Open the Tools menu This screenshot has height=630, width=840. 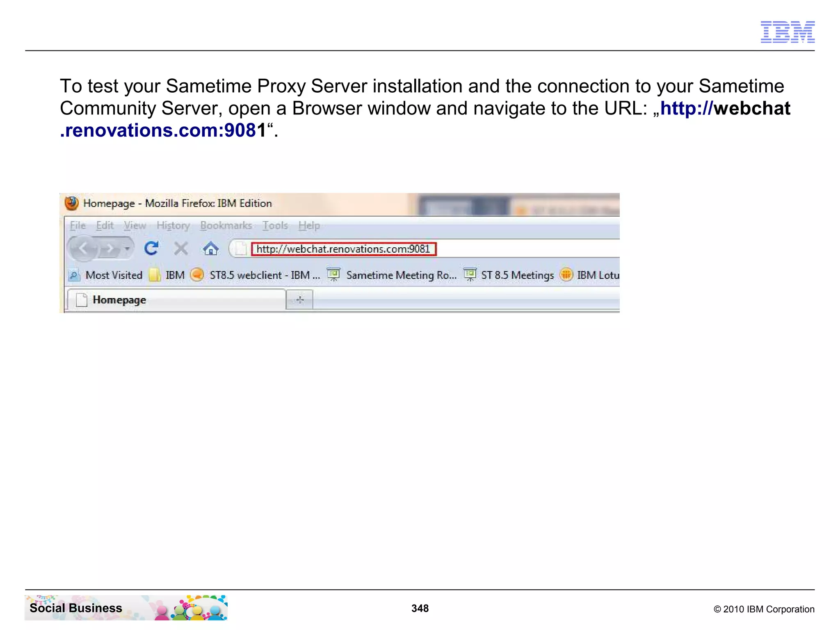point(275,226)
